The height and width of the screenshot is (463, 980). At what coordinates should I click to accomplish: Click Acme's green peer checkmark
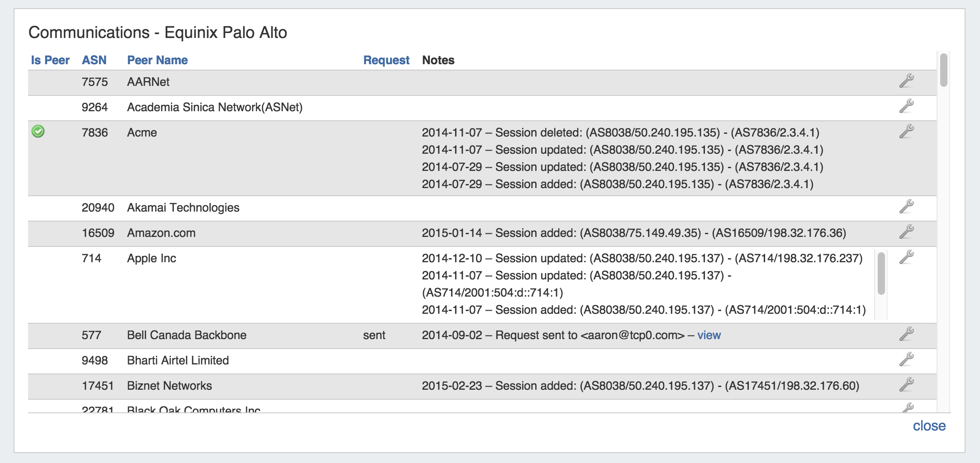click(x=38, y=132)
